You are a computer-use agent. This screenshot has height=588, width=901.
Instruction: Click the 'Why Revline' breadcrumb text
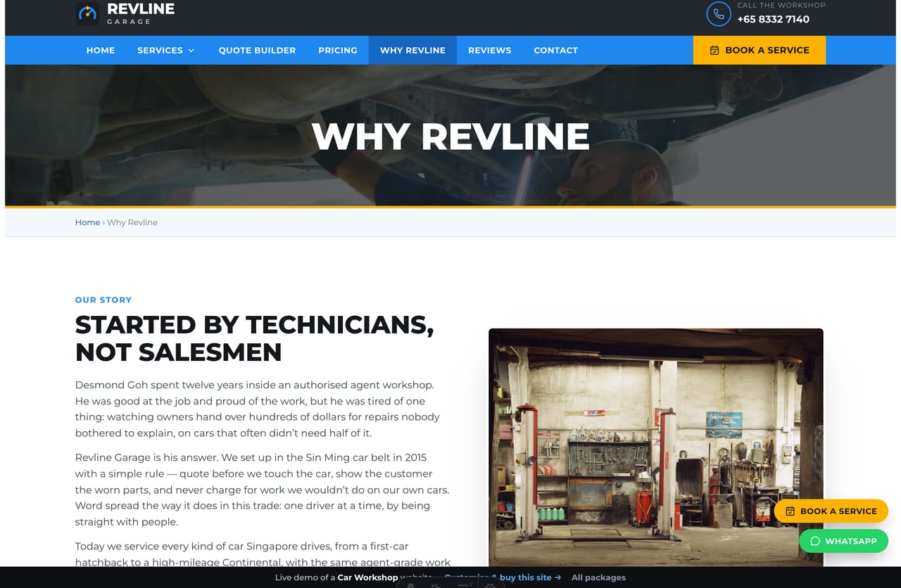pos(132,222)
